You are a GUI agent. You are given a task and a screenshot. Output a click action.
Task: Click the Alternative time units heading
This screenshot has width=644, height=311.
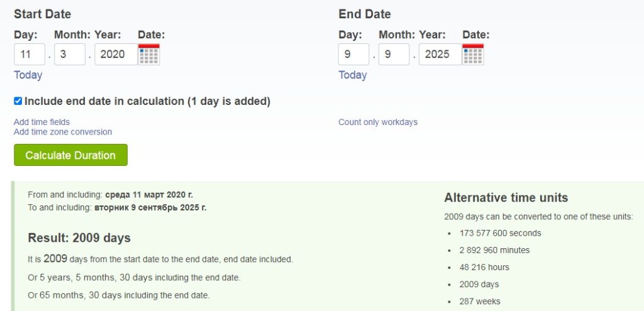[506, 198]
